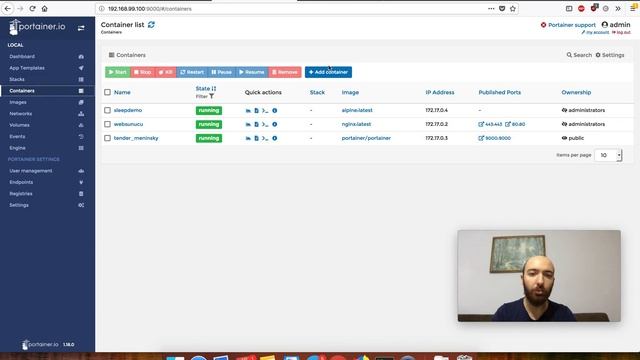This screenshot has width=640, height=360.
Task: Open published port 9000:9000 link
Action: click(495, 138)
